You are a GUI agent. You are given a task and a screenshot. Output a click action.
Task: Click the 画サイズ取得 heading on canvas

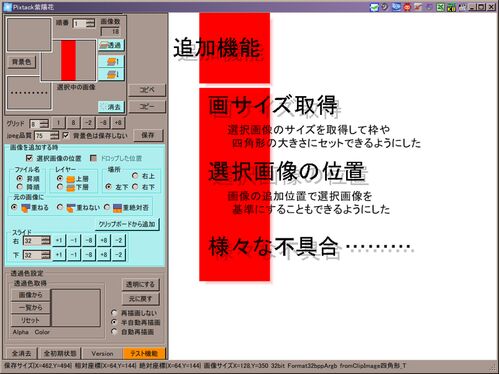coord(273,105)
